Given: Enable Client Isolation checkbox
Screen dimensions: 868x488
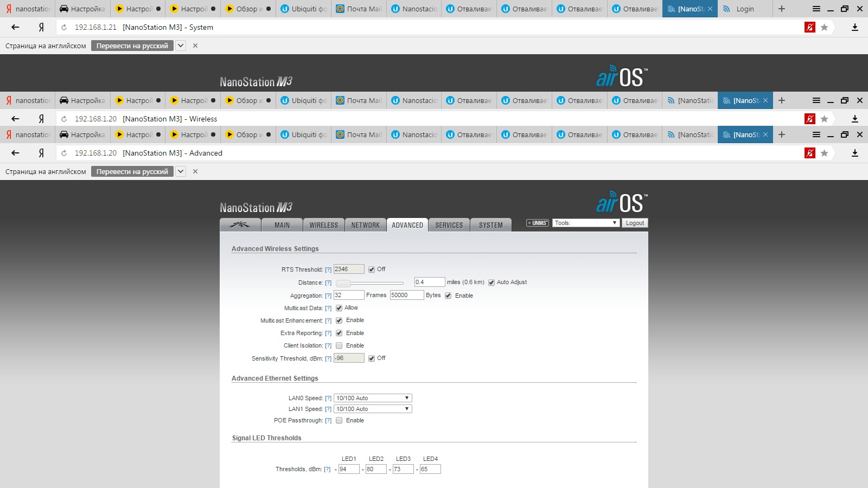Looking at the screenshot, I should pos(339,345).
